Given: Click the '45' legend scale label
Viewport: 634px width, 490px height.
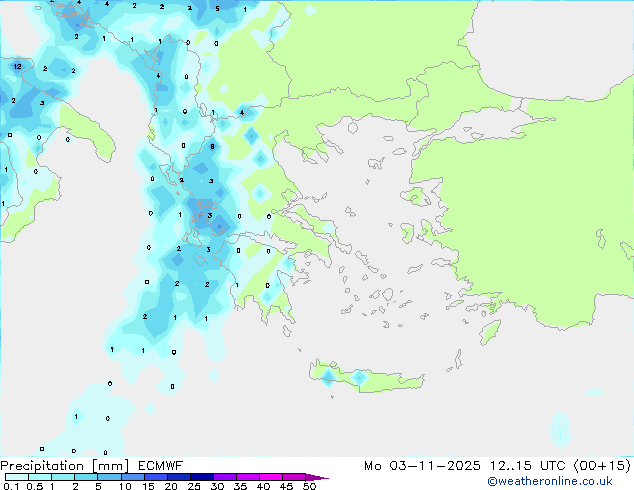Looking at the screenshot, I should pyautogui.click(x=286, y=486).
